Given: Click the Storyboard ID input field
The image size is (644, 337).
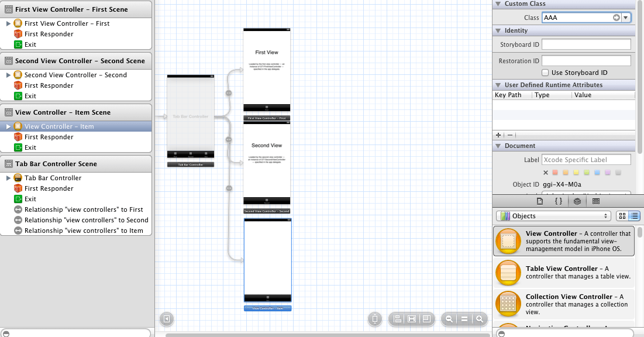Looking at the screenshot, I should point(586,44).
